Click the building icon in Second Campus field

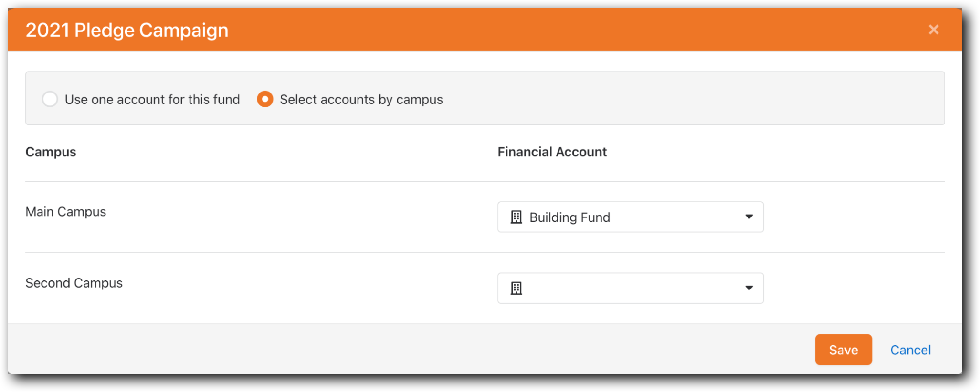[x=516, y=288]
